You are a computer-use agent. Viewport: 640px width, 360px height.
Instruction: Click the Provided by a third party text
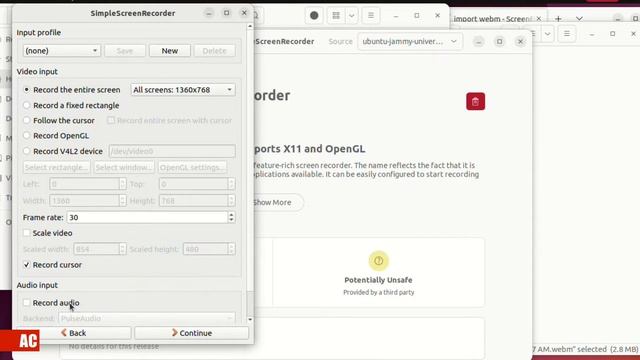tap(378, 292)
